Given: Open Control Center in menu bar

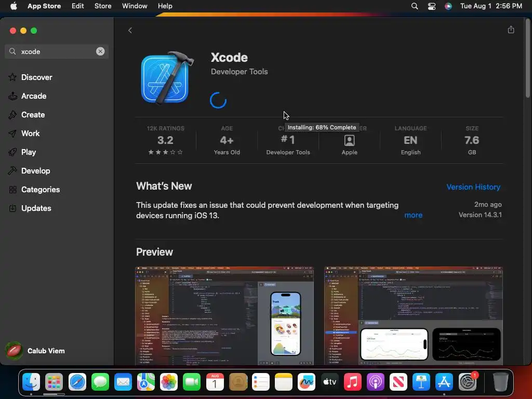Looking at the screenshot, I should pyautogui.click(x=432, y=6).
